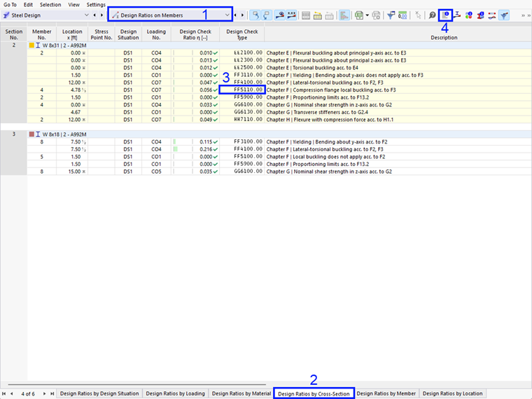Screen dimensions: 532x399
Task: Toggle the select-object-from-table sync icon
Action: 255,15
